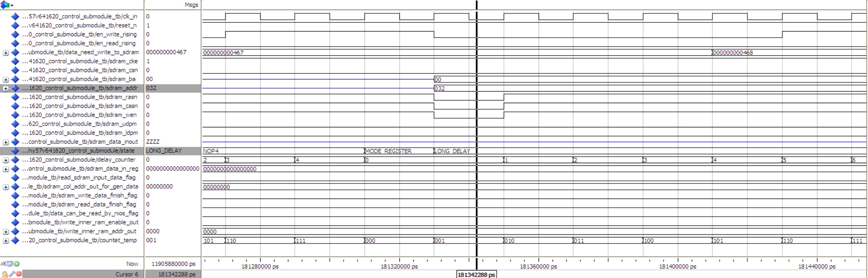
Task: Expand the data_need_write_to_sdram bus
Action: click(6, 53)
